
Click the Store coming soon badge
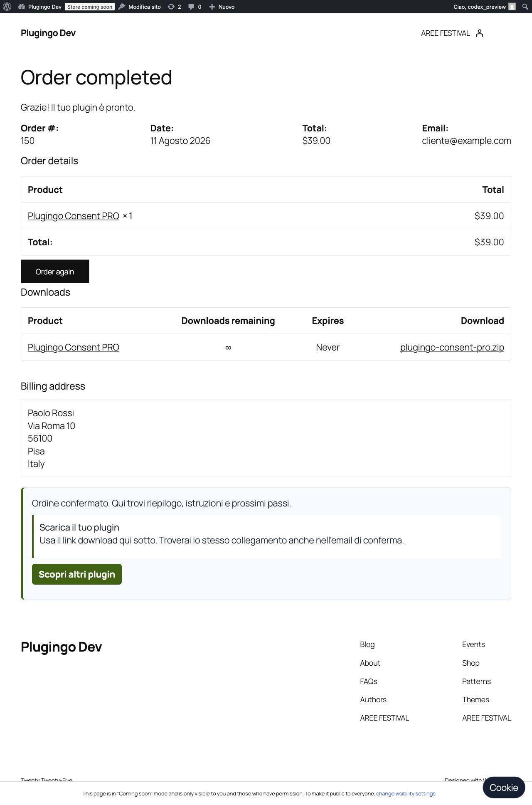tap(90, 7)
